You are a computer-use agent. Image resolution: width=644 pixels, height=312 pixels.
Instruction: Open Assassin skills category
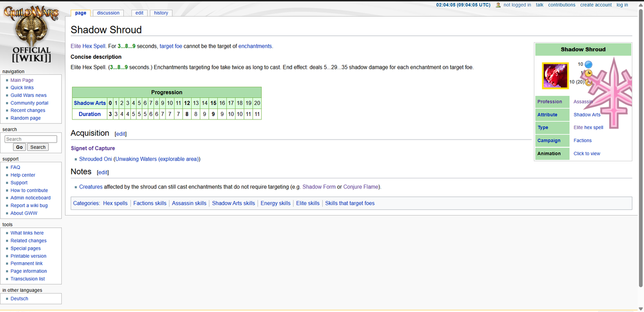pyautogui.click(x=189, y=203)
